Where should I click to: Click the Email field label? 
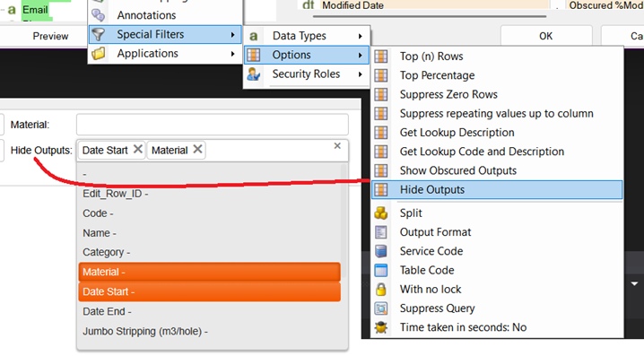coord(35,10)
